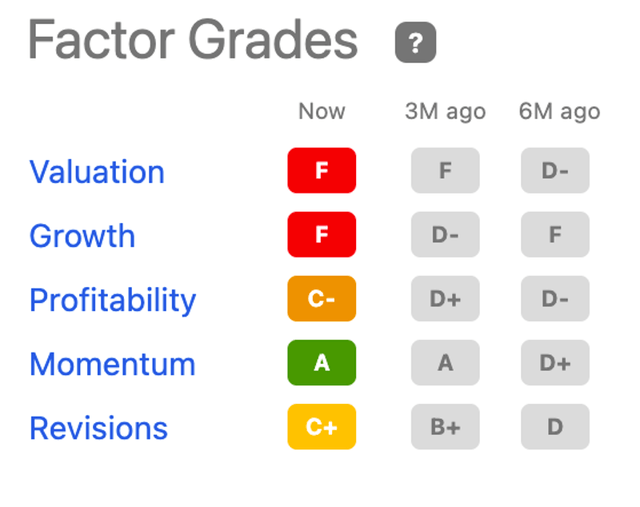Open the Valuation factor link
This screenshot has height=507, width=640.
tap(97, 171)
